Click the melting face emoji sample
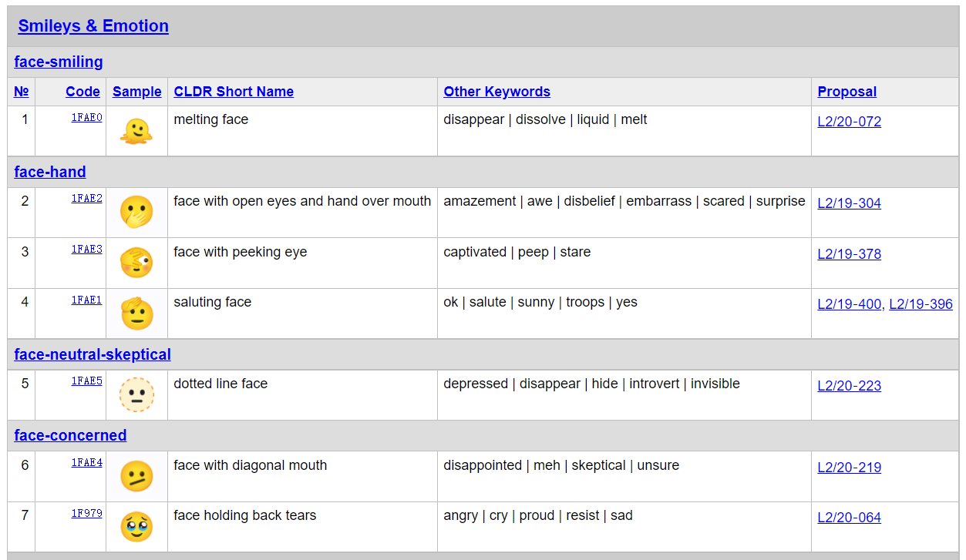Screen dimensions: 966x560 click(136, 132)
